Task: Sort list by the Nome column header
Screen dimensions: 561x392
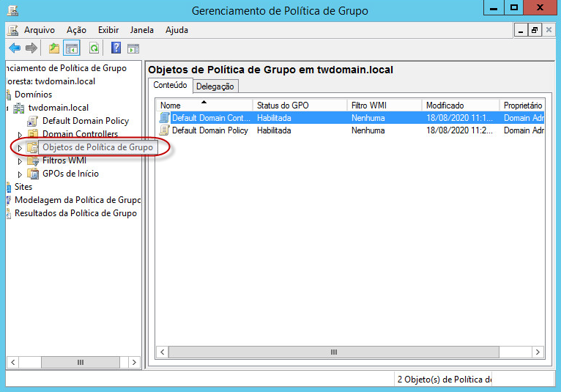Action: (x=204, y=106)
